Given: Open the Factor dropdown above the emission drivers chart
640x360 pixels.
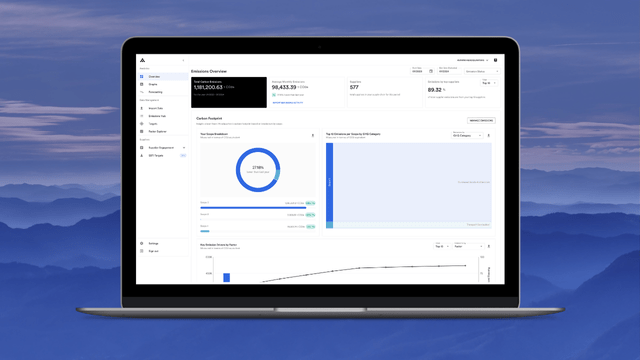Looking at the screenshot, I should pyautogui.click(x=468, y=246).
